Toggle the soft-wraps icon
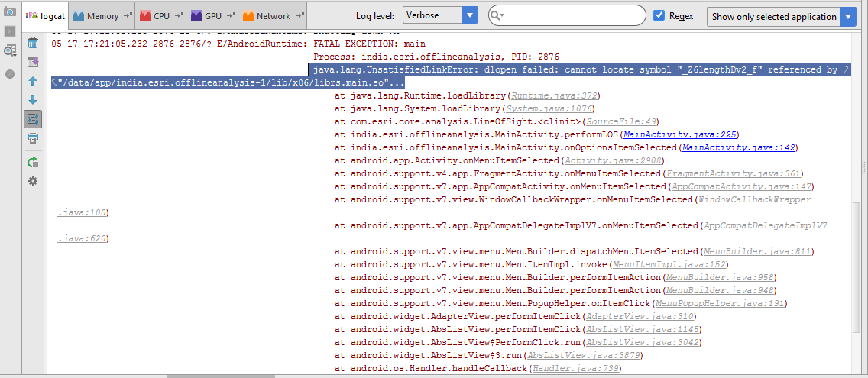The height and width of the screenshot is (378, 868). (33, 119)
